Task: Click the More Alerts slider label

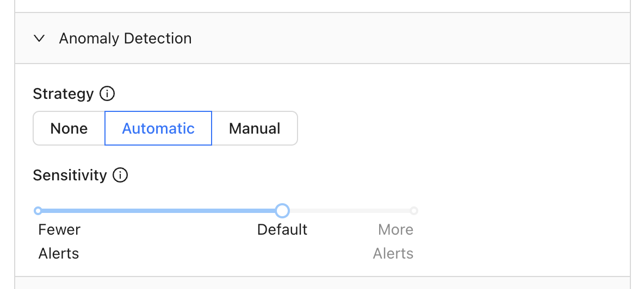Action: tap(393, 241)
